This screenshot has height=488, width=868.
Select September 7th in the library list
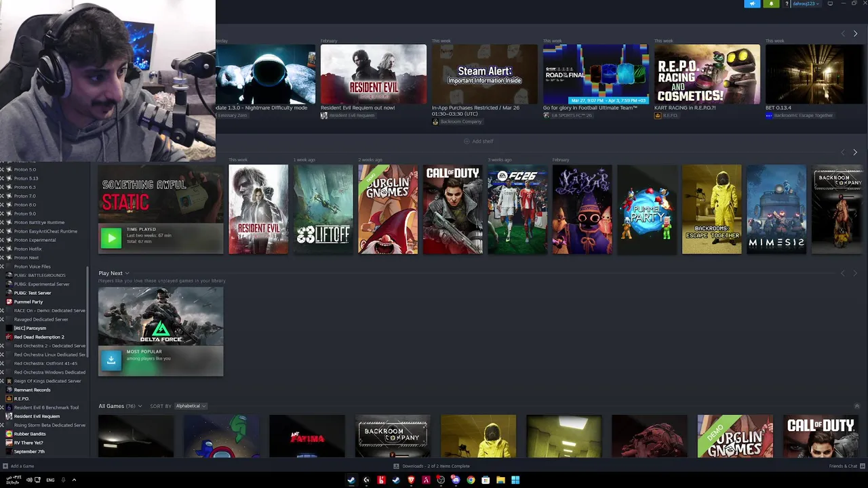click(28, 451)
